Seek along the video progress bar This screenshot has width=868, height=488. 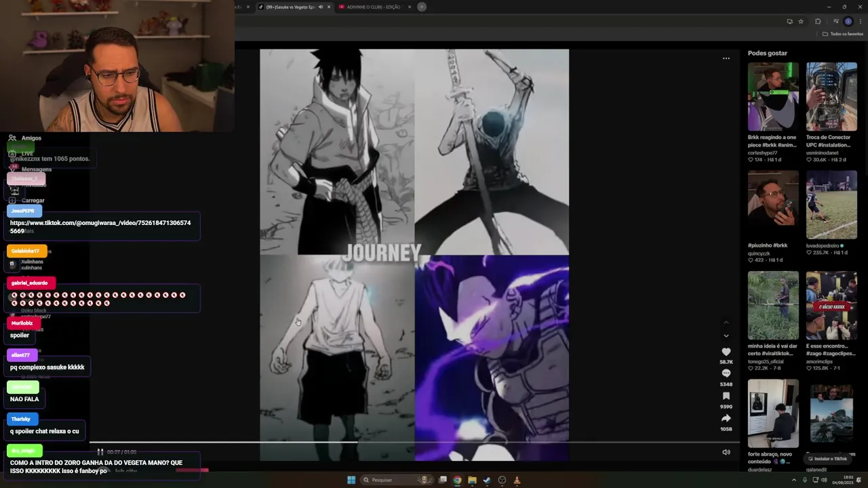414,443
